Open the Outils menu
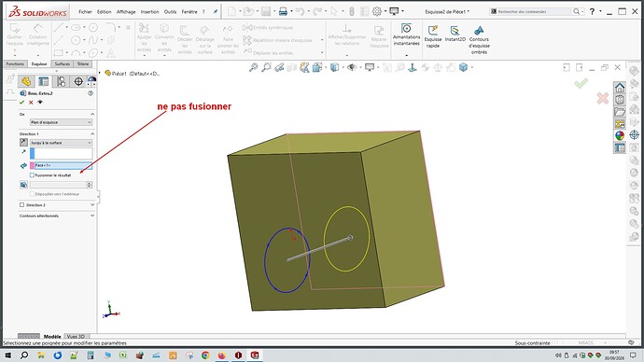Image resolution: width=644 pixels, height=362 pixels. point(170,12)
